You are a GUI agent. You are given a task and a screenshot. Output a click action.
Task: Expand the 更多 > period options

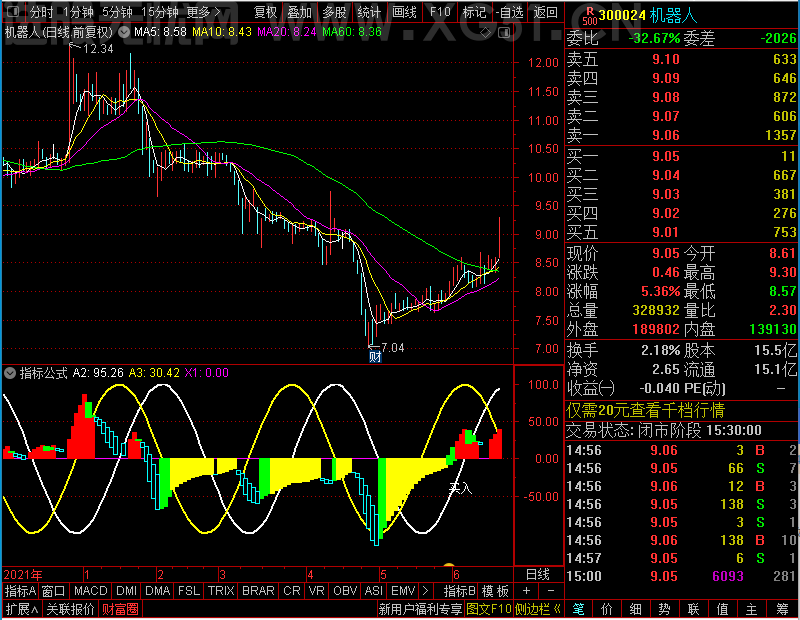coord(203,12)
